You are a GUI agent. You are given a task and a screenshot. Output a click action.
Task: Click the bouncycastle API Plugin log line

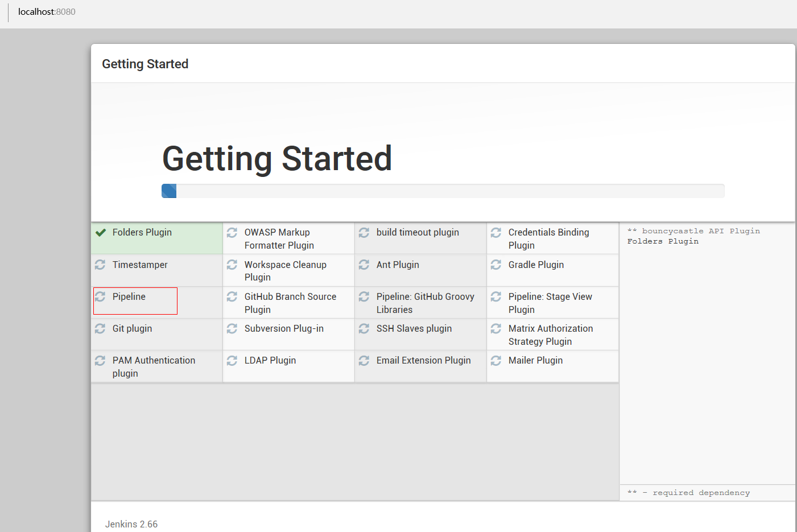click(693, 231)
